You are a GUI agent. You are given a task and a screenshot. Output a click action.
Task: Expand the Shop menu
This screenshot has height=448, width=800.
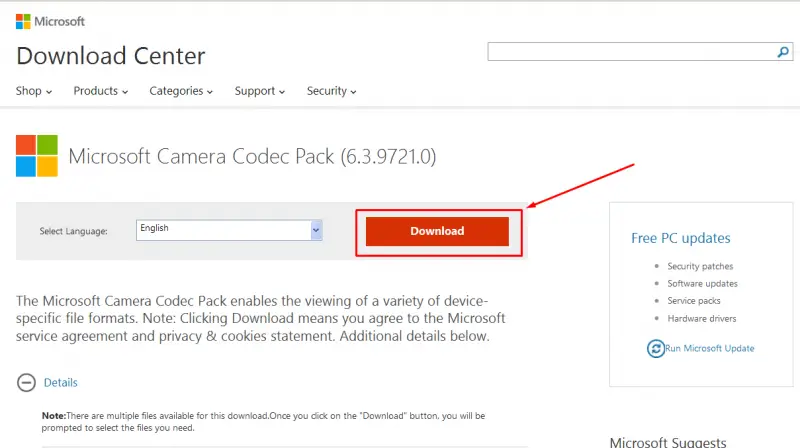point(34,91)
